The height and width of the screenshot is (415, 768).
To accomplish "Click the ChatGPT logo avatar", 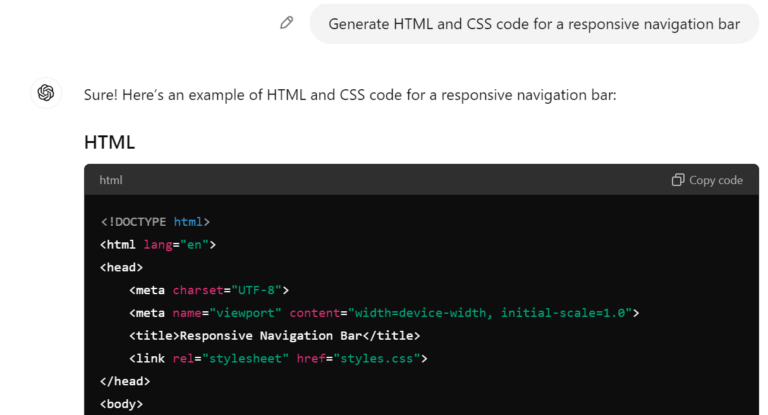I will (45, 93).
